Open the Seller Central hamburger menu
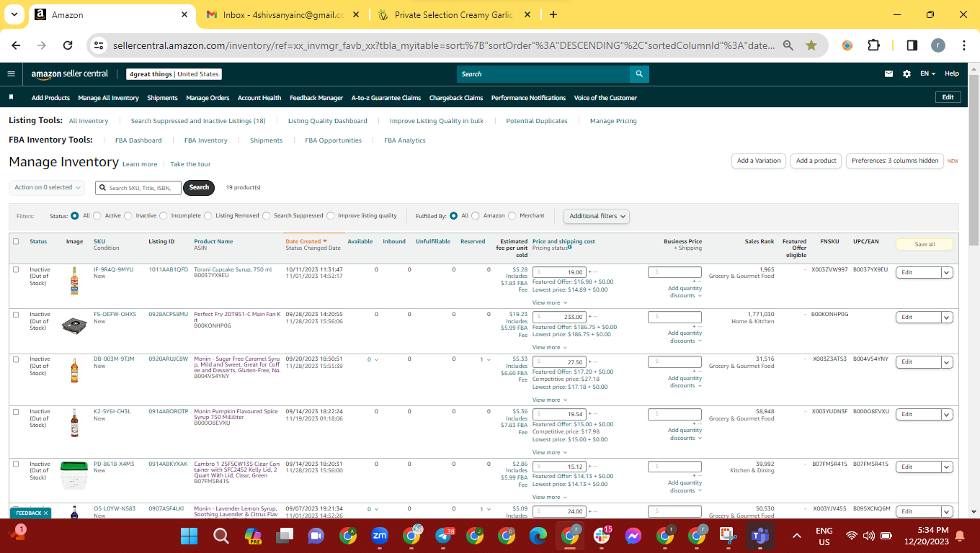The height and width of the screenshot is (553, 980). pyautogui.click(x=11, y=73)
